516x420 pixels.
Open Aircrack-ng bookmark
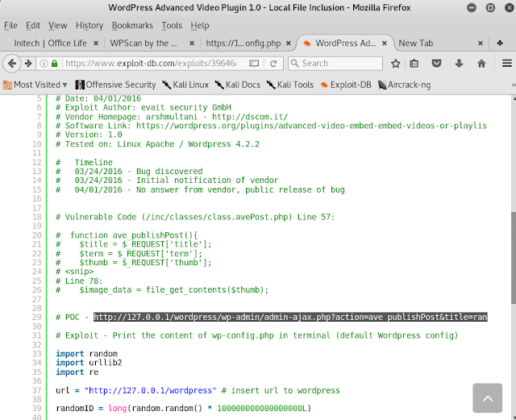point(404,85)
